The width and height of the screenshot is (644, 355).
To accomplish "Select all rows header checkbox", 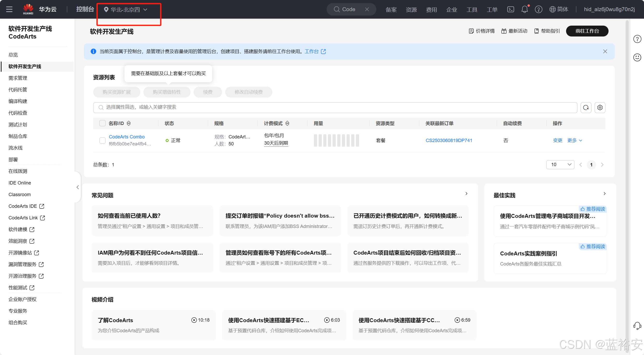I will pos(103,123).
